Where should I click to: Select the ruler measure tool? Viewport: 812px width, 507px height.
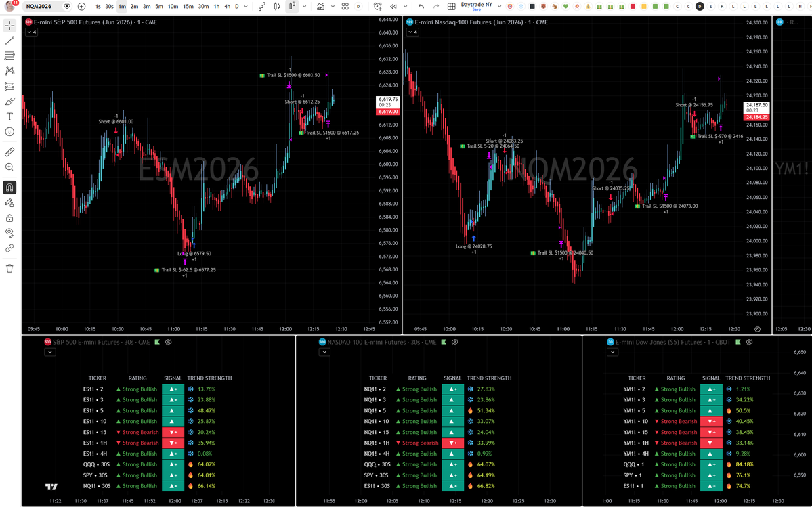9,152
